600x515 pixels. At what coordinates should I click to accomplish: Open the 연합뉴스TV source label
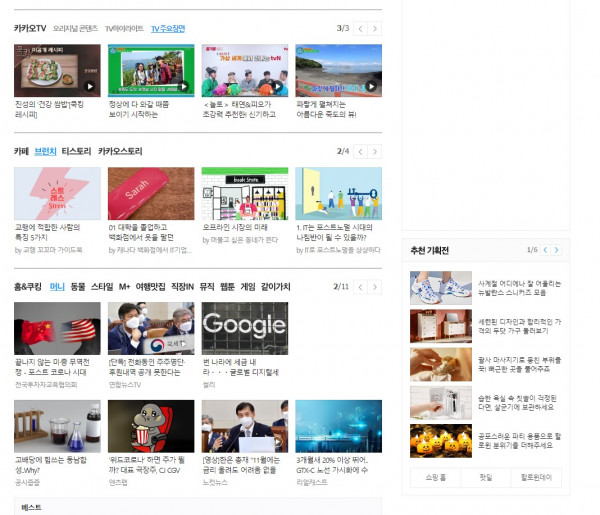(x=125, y=385)
